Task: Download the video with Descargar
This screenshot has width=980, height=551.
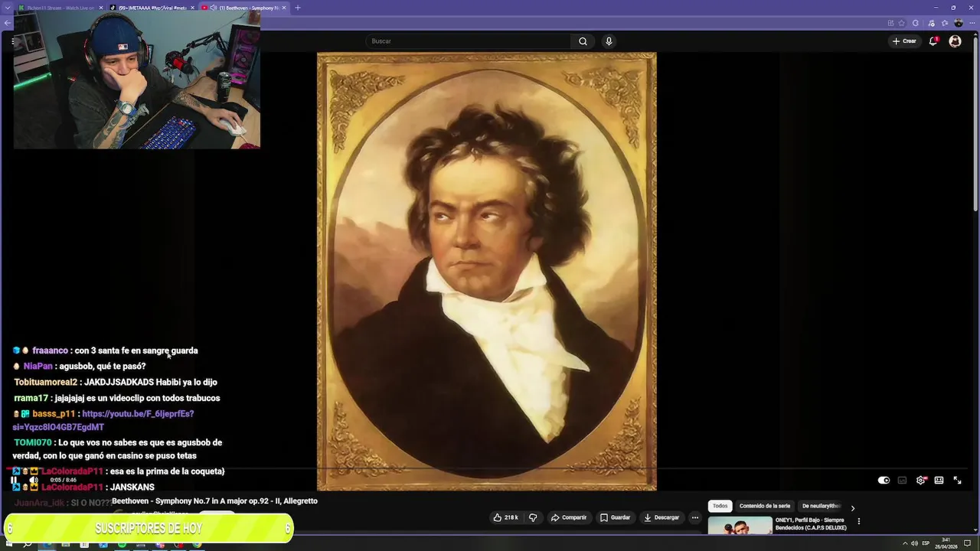Action: pyautogui.click(x=661, y=517)
